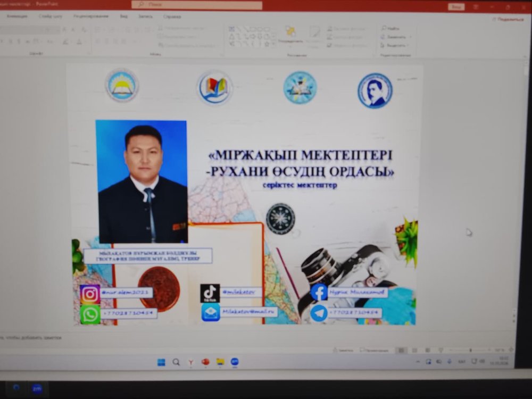Select Facebook icon on slide

pyautogui.click(x=319, y=293)
